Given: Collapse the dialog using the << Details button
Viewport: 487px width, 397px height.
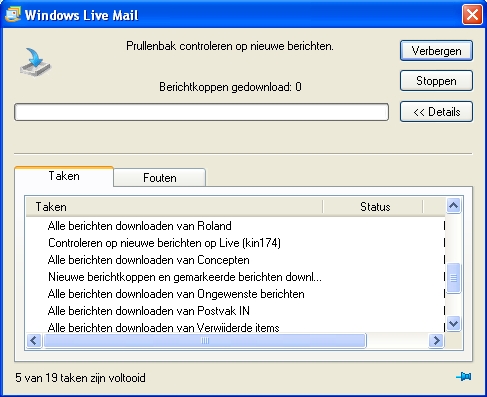Looking at the screenshot, I should click(x=436, y=112).
